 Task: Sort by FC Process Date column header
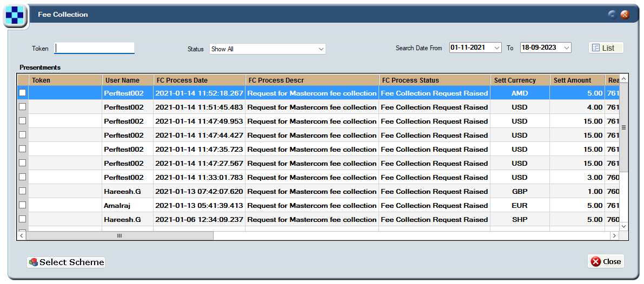click(x=199, y=80)
